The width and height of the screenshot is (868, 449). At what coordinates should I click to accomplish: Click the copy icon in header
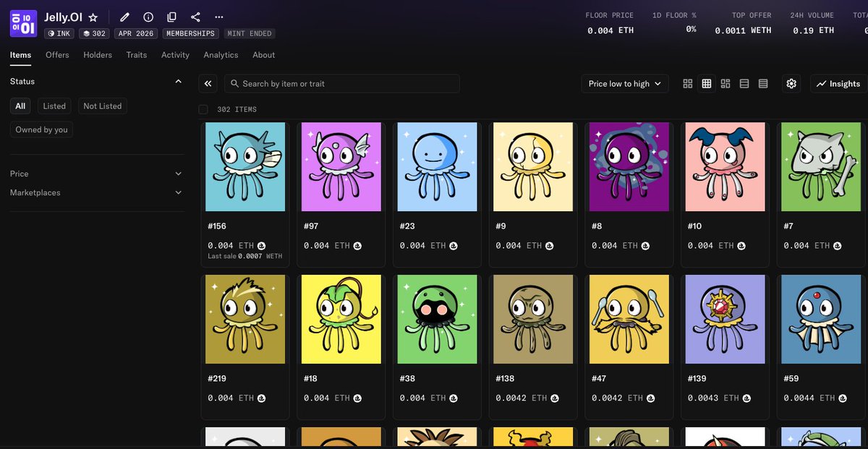[x=171, y=17]
